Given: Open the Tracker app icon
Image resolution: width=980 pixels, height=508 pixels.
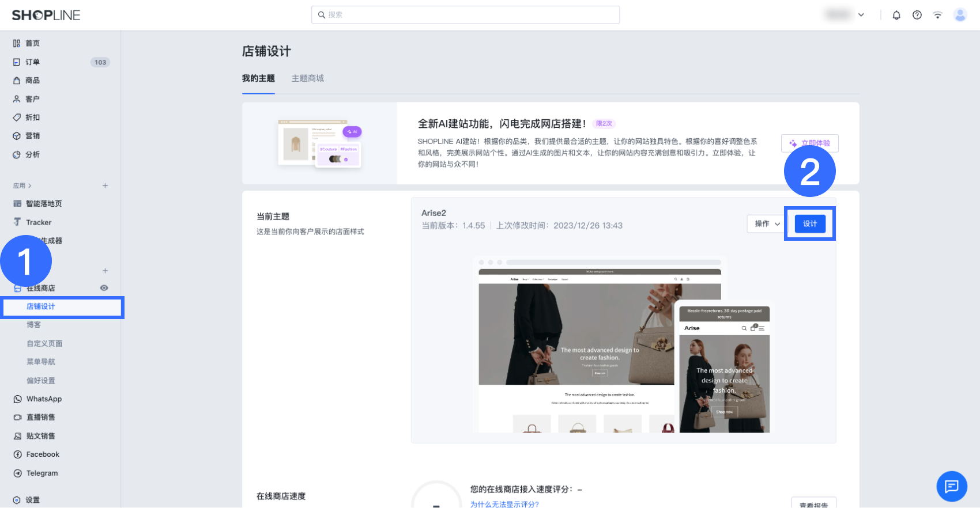Looking at the screenshot, I should (17, 222).
